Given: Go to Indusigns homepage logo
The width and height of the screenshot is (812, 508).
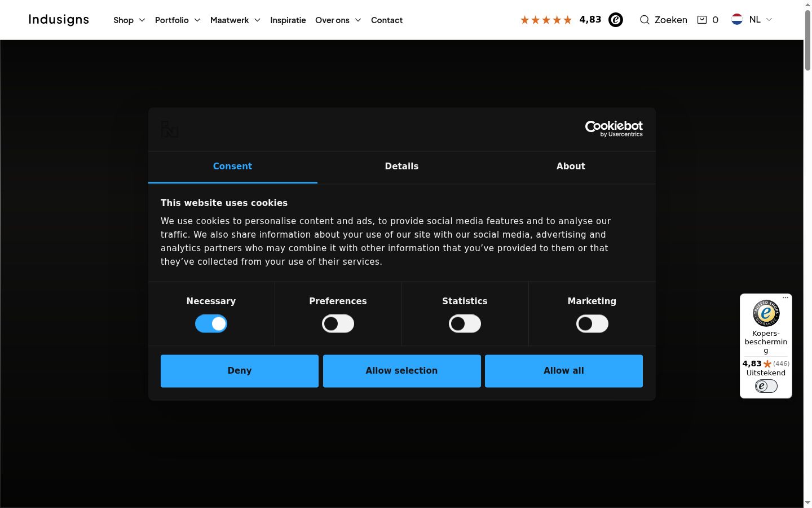Looking at the screenshot, I should click(x=59, y=20).
